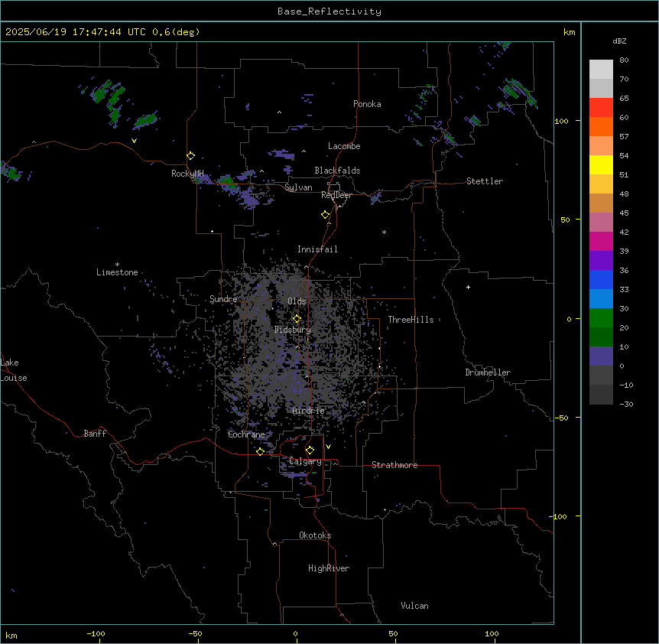Click the Okotoks label
The image size is (659, 644).
pos(315,535)
